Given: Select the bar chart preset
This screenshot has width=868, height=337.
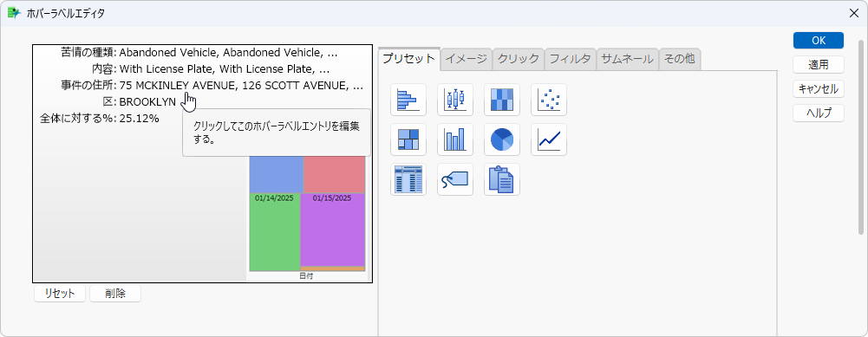Looking at the screenshot, I should [455, 139].
